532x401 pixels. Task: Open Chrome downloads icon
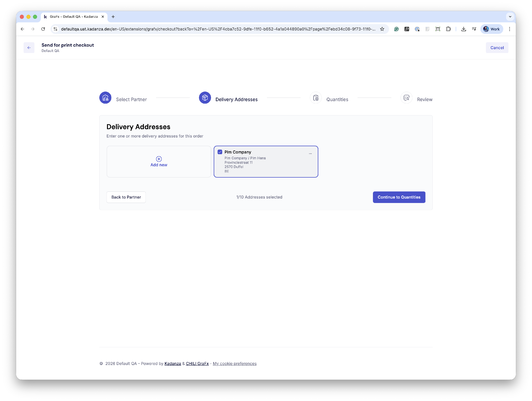463,29
